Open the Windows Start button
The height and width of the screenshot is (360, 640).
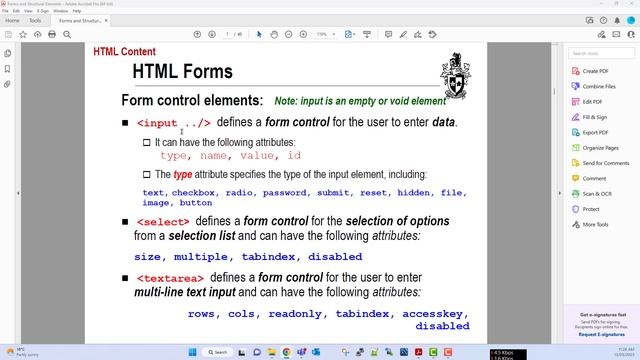[x=193, y=352]
